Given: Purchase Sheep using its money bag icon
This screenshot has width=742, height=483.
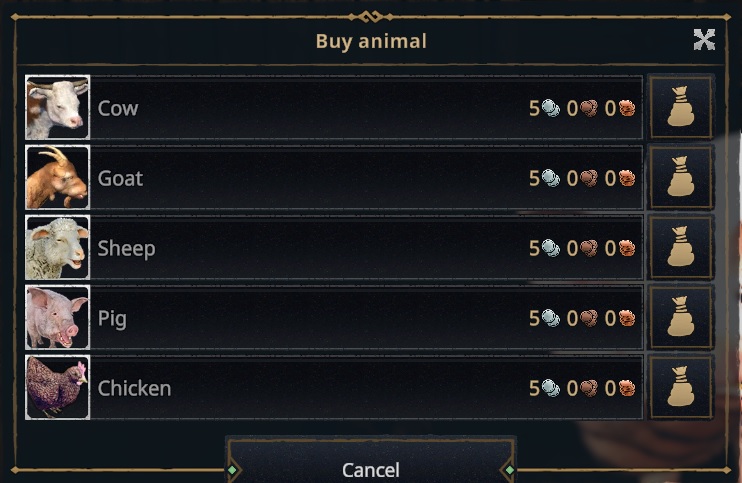Looking at the screenshot, I should tap(681, 247).
